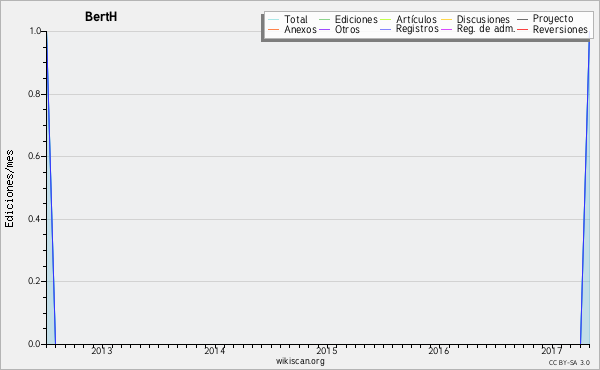Click the 0.8 y-axis value
Screen dimensions: 600x370
pos(34,94)
